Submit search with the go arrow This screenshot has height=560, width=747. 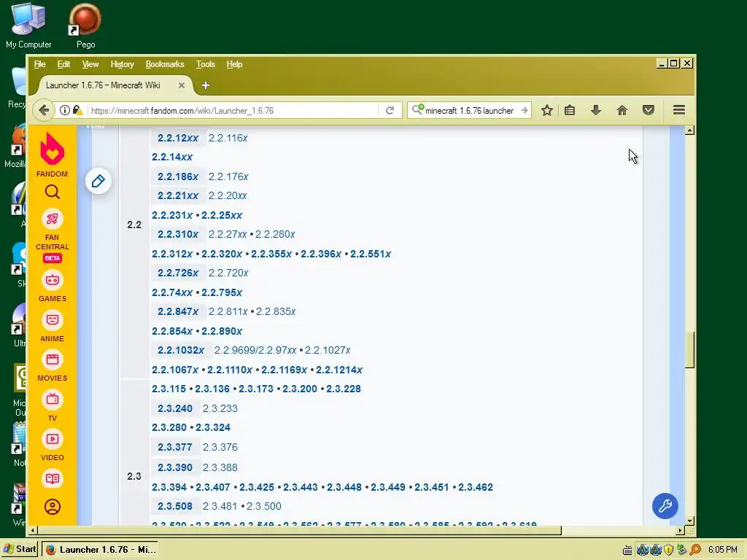pos(524,111)
